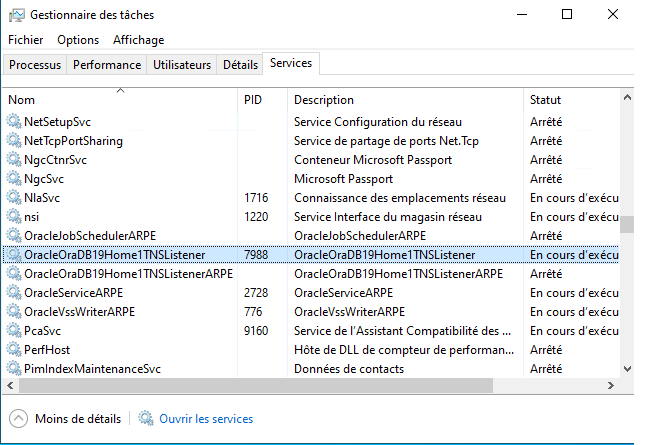This screenshot has width=652, height=445.
Task: Switch to the Processus tab
Action: coord(35,65)
